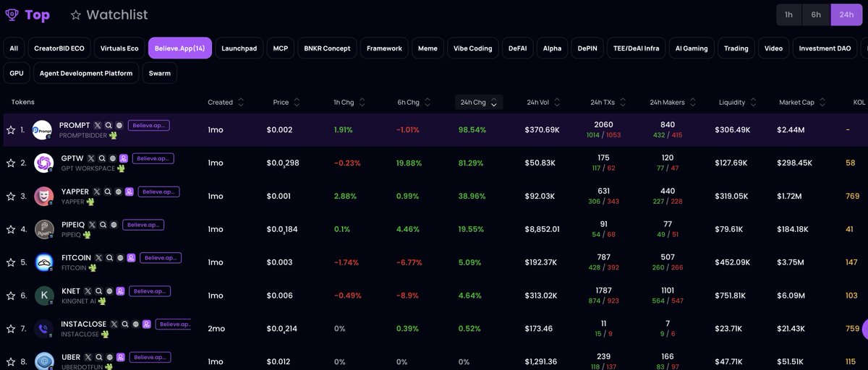
Task: Star the KNET token row
Action: coord(11,296)
